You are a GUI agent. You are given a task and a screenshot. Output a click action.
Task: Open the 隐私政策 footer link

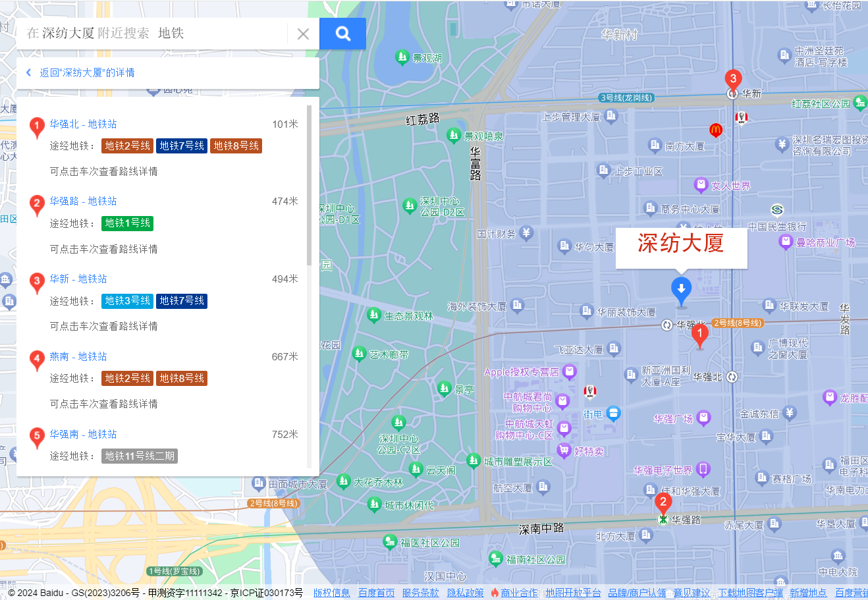466,593
